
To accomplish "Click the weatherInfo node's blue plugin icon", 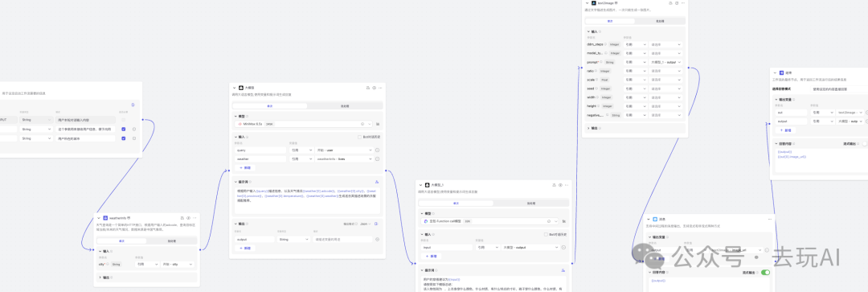I will click(105, 218).
